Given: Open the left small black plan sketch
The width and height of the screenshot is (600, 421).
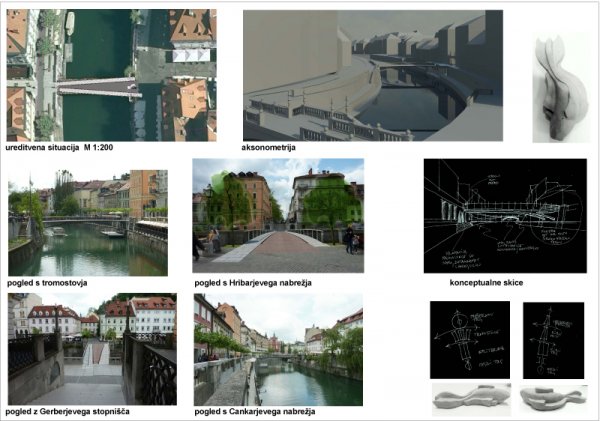Looking at the screenshot, I should [469, 340].
